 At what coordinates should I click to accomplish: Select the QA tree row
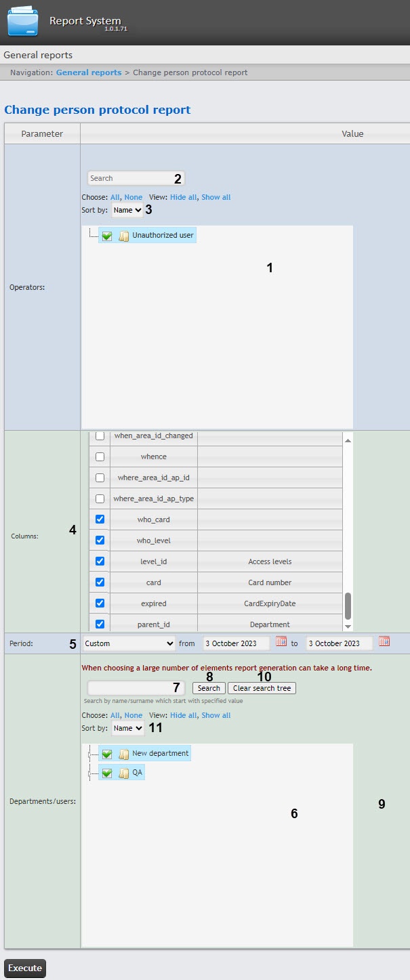pyautogui.click(x=121, y=773)
